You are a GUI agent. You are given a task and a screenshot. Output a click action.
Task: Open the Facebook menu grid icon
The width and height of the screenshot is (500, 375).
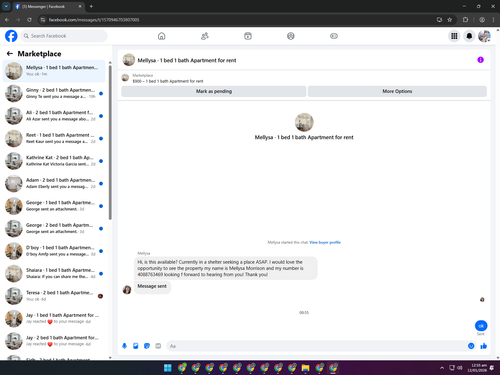tap(454, 36)
